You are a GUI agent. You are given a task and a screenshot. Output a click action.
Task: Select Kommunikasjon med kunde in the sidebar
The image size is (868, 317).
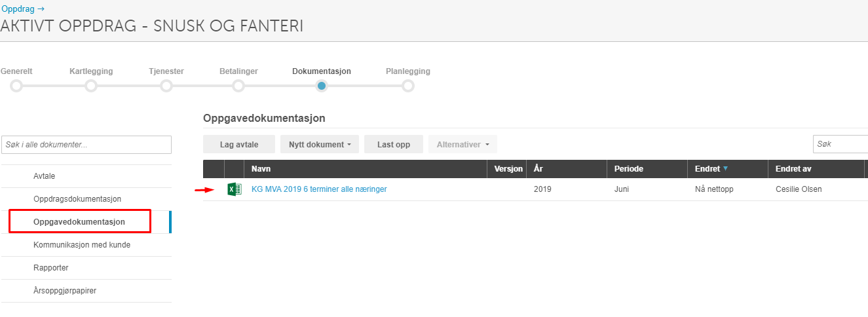(x=86, y=245)
